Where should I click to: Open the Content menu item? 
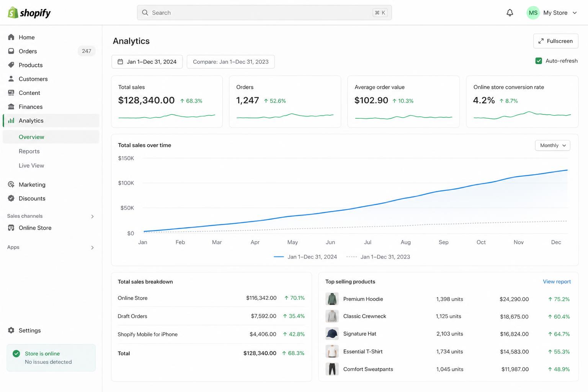[51, 93]
